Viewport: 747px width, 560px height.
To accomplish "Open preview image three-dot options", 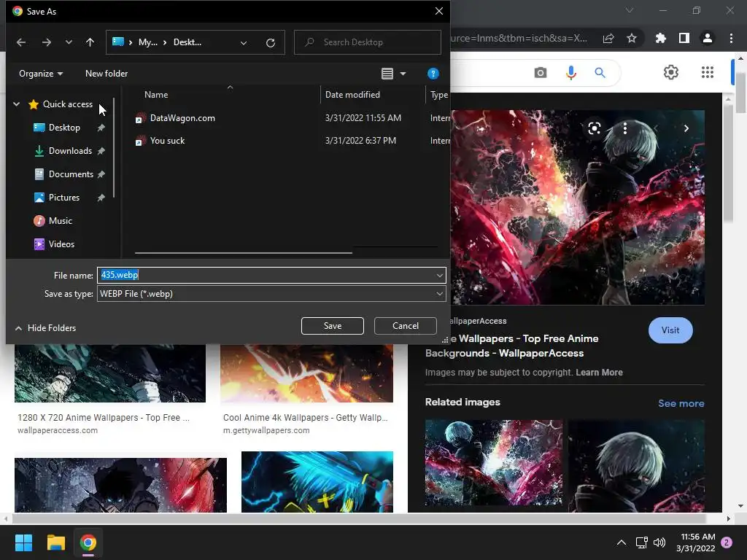I will pos(625,128).
